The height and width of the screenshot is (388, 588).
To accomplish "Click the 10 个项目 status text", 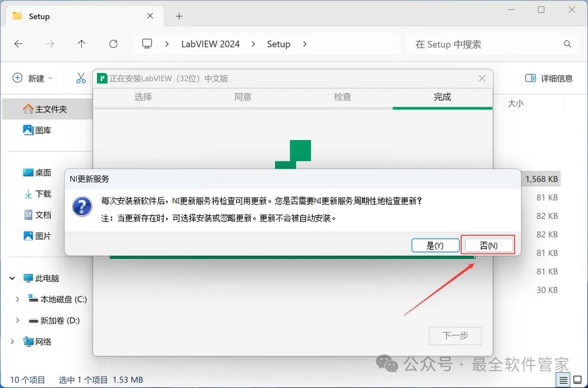I will [x=27, y=380].
